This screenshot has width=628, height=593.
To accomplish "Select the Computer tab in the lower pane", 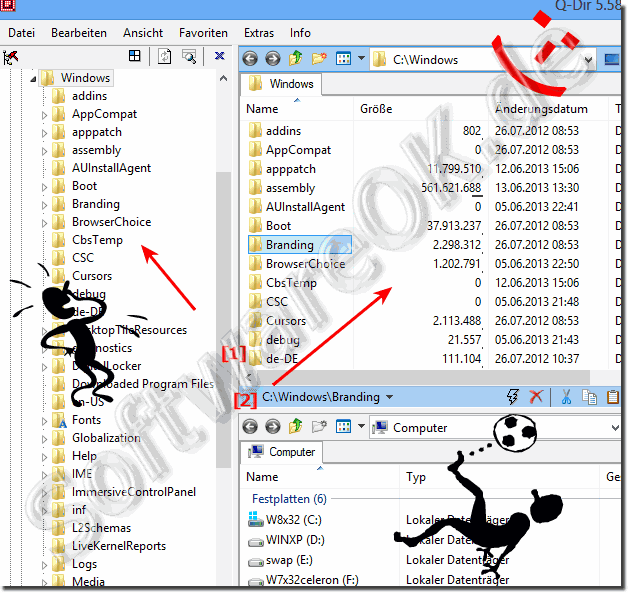I will pyautogui.click(x=282, y=452).
